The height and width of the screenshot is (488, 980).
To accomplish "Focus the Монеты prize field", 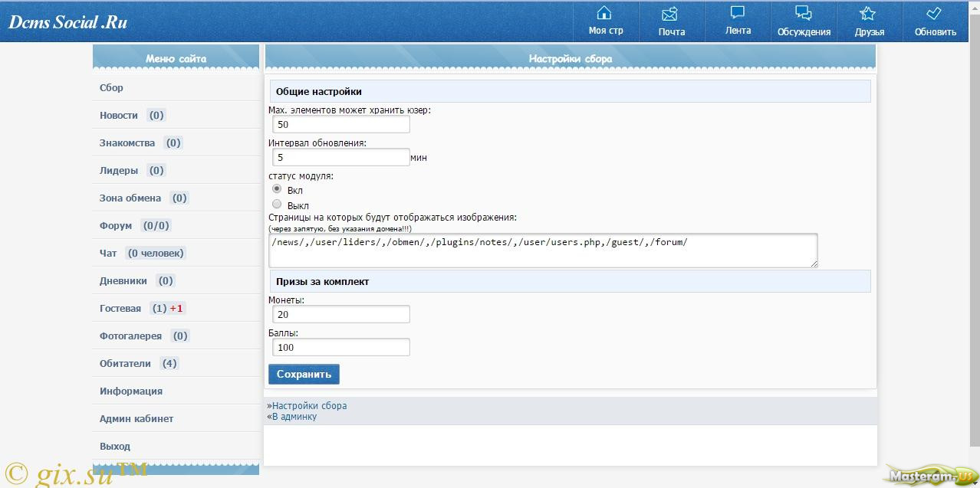I will (340, 314).
